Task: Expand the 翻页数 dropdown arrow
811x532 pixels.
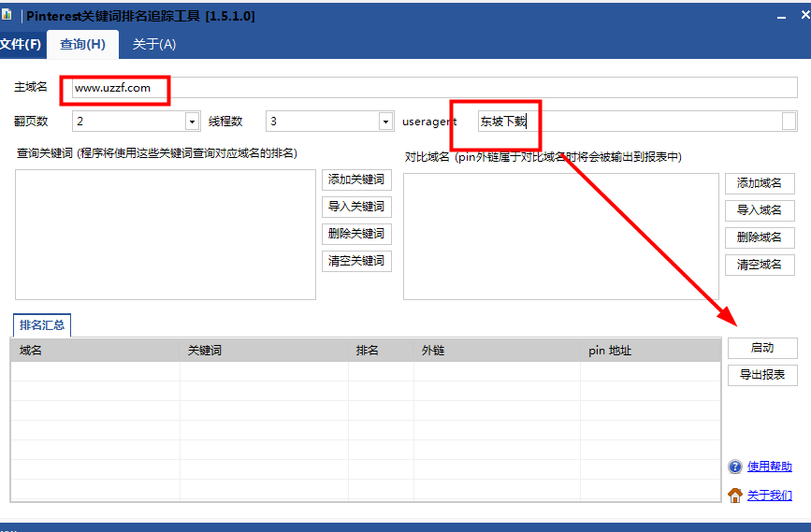Action: tap(193, 122)
